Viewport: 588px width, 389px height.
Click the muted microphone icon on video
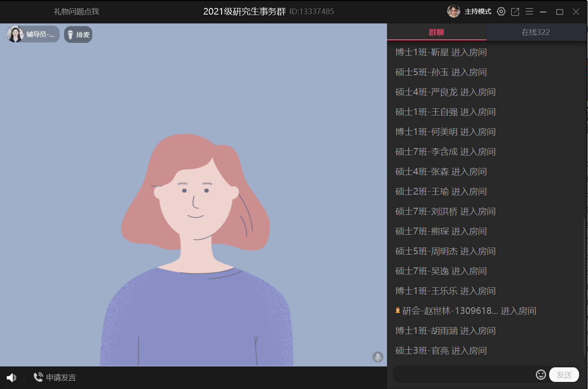(x=378, y=357)
